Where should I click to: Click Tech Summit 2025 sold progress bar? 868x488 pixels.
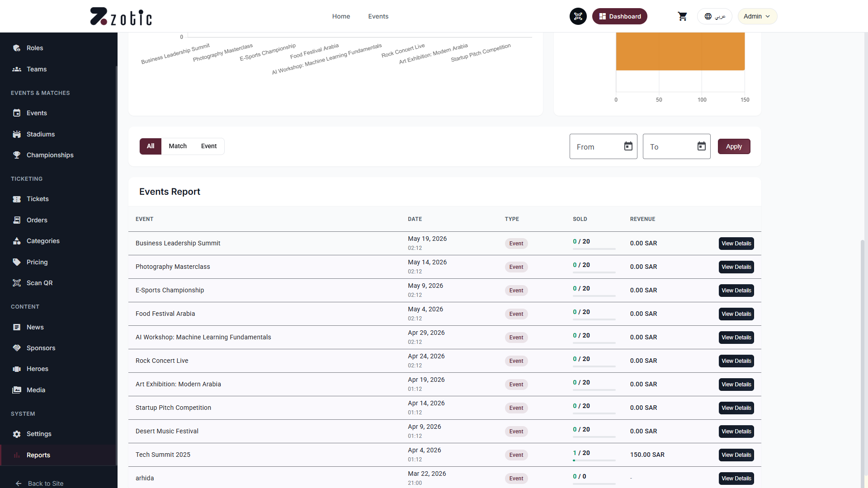(594, 460)
